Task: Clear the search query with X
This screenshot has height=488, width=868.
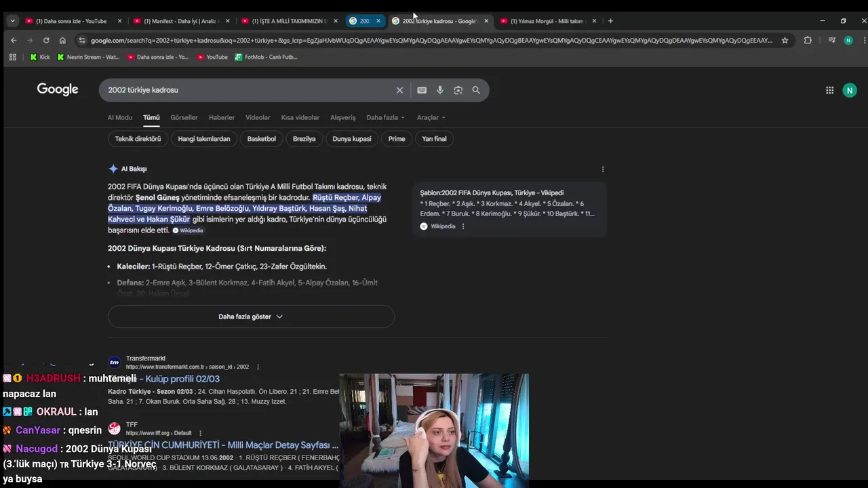Action: (x=399, y=90)
